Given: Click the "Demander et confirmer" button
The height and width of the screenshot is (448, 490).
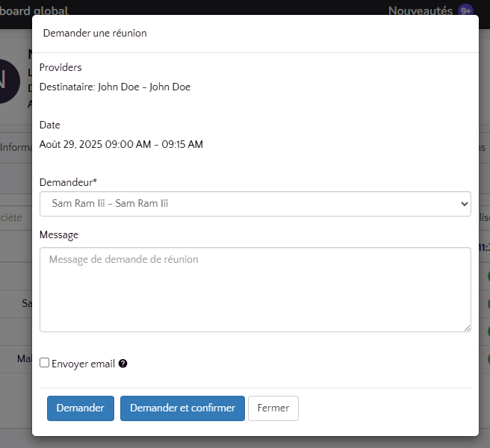Looking at the screenshot, I should tap(182, 408).
